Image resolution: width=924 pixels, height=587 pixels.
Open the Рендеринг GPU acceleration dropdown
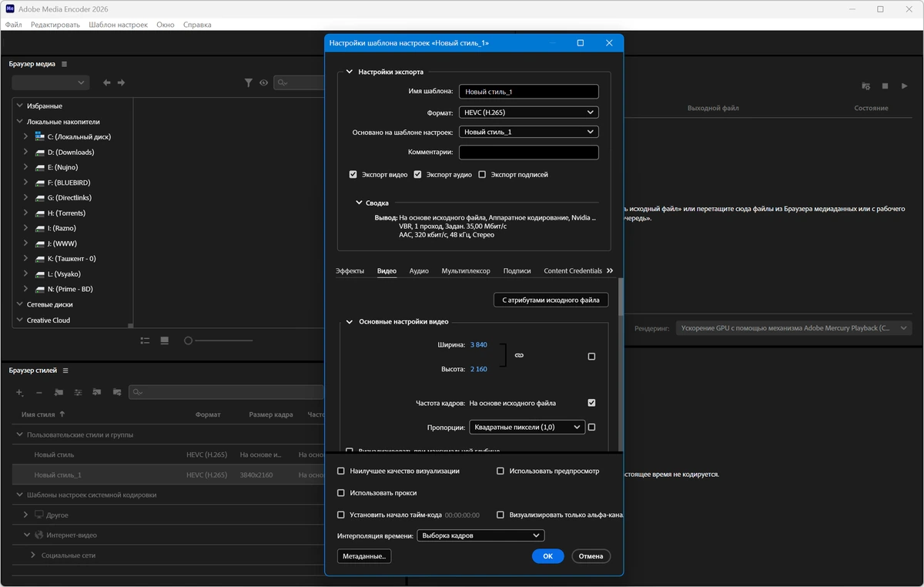click(794, 328)
